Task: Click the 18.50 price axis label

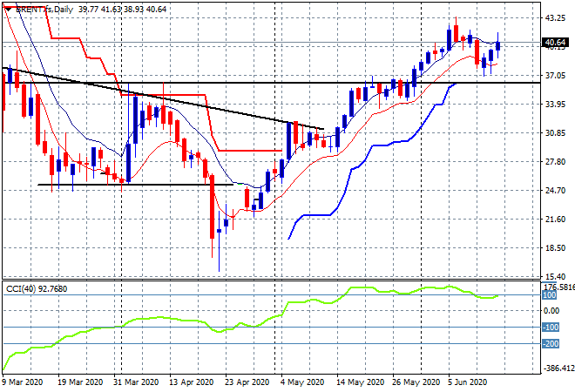Action: 555,248
